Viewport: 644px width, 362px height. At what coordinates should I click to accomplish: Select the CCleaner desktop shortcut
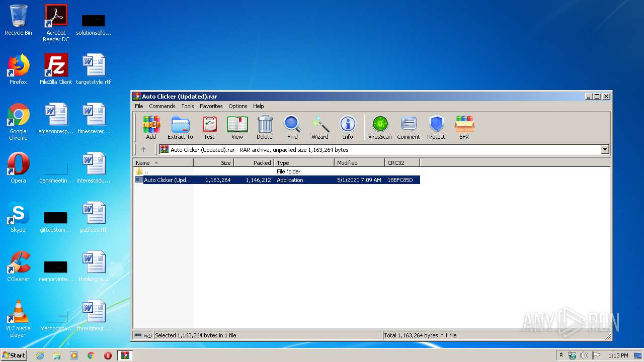pyautogui.click(x=18, y=266)
